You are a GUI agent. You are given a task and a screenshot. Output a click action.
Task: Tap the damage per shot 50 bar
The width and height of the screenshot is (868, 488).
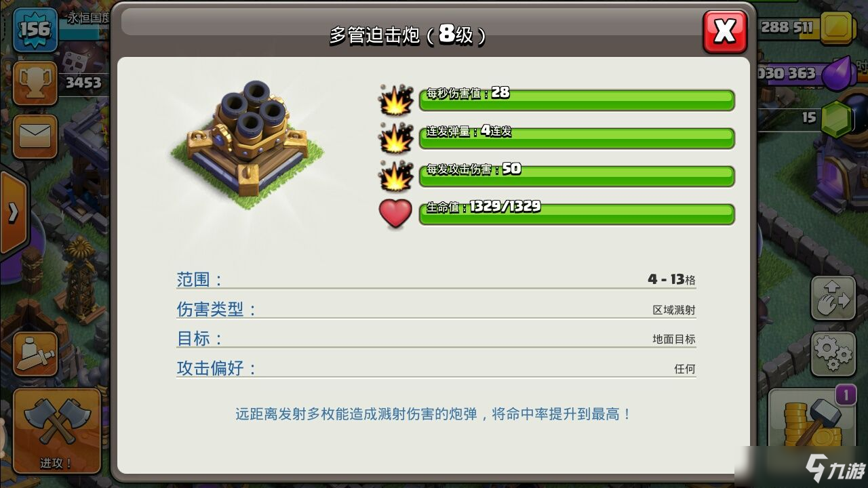[576, 176]
